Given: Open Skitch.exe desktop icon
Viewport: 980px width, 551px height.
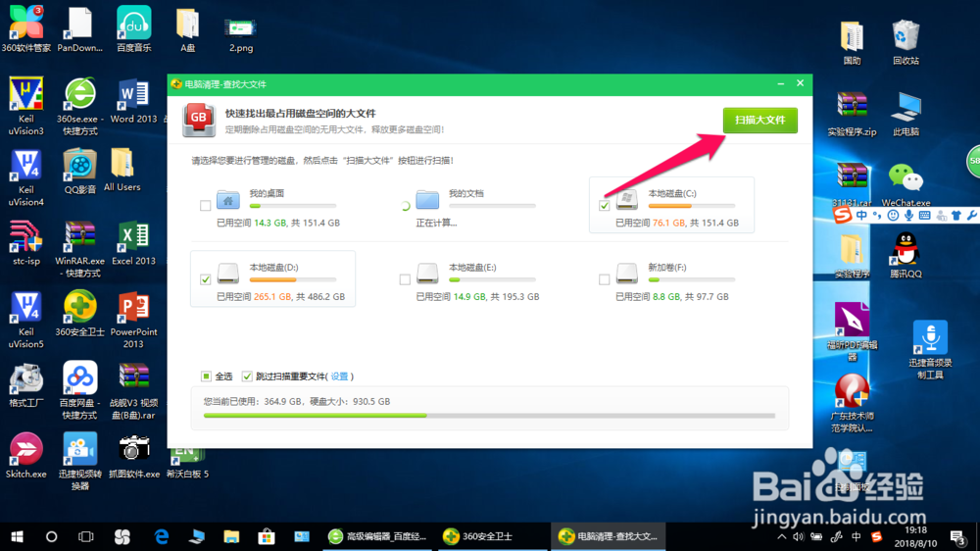Looking at the screenshot, I should pyautogui.click(x=26, y=456).
